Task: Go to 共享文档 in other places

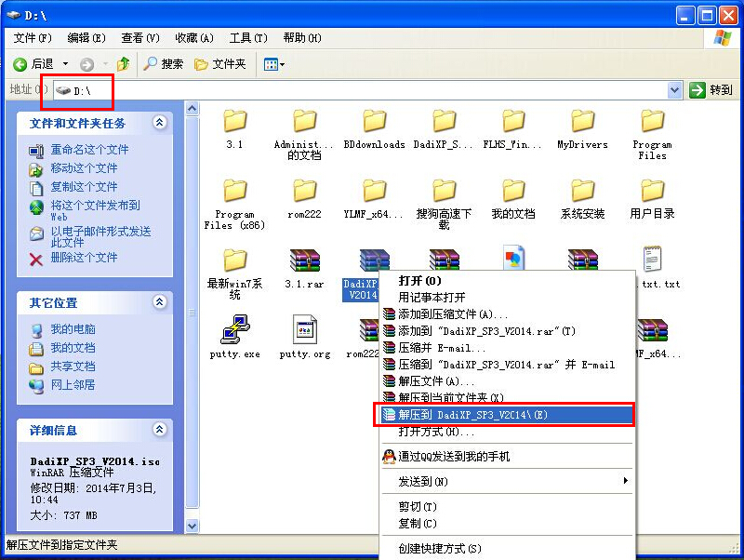Action: coord(73,366)
